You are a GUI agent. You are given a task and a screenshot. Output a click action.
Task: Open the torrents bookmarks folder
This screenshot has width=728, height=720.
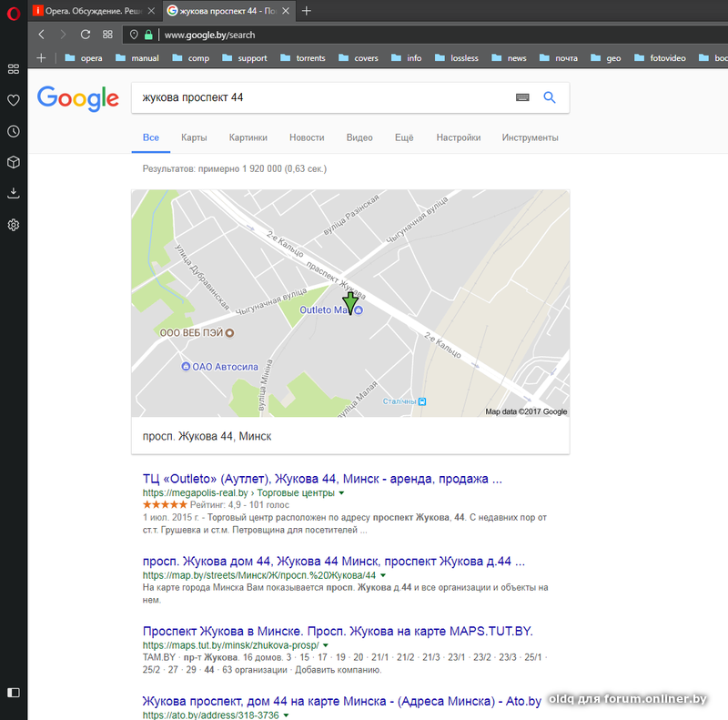(x=303, y=58)
